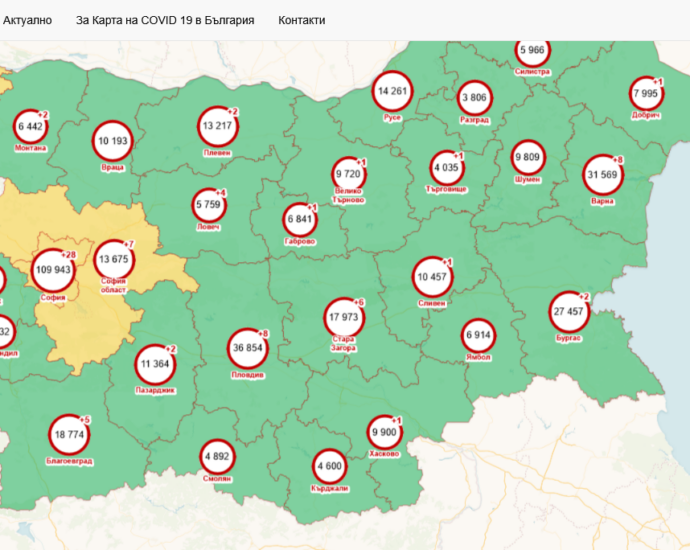Image resolution: width=690 pixels, height=550 pixels.
Task: Click the +4 badge on Ловеч marker
Action: point(220,193)
